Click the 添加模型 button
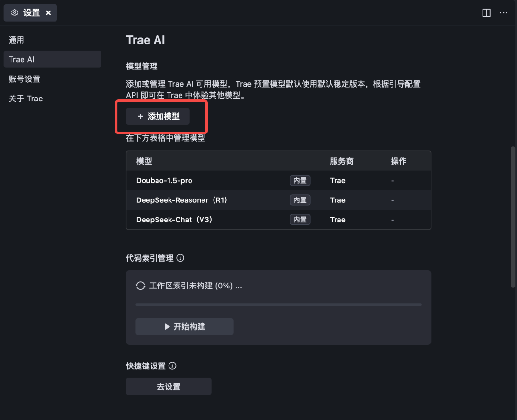This screenshot has width=517, height=420. pos(157,116)
